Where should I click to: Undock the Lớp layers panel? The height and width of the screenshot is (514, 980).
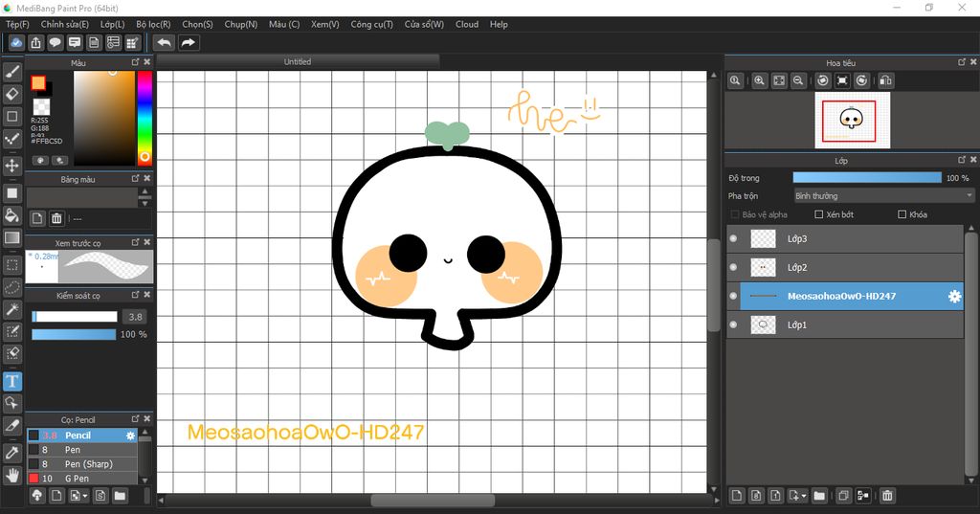tap(962, 160)
